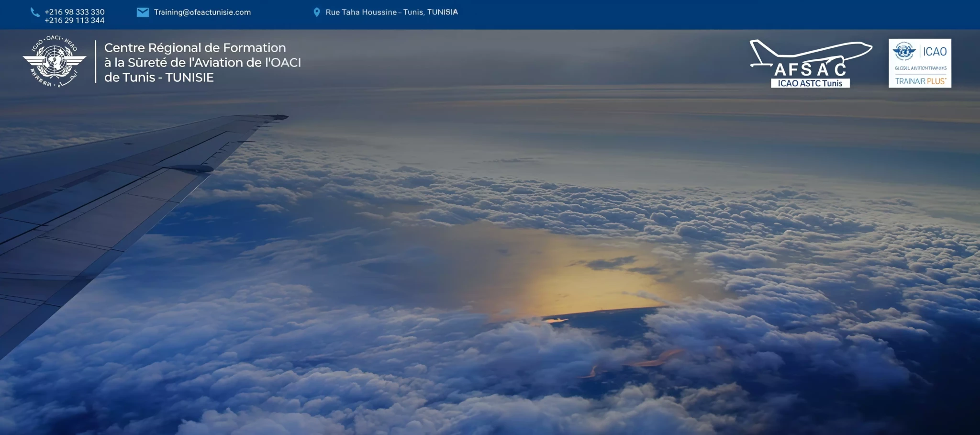The image size is (980, 435).
Task: Open the Training@ofeactunisie.com email link
Action: [x=202, y=12]
